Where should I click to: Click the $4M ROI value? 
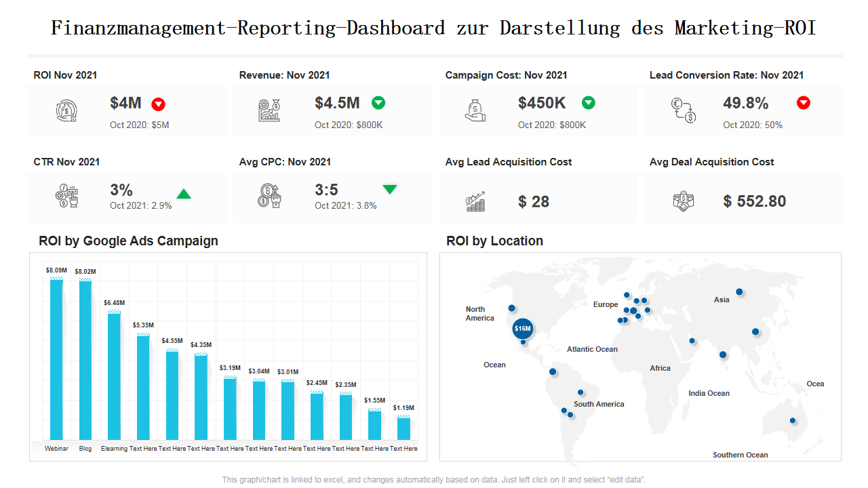(125, 103)
